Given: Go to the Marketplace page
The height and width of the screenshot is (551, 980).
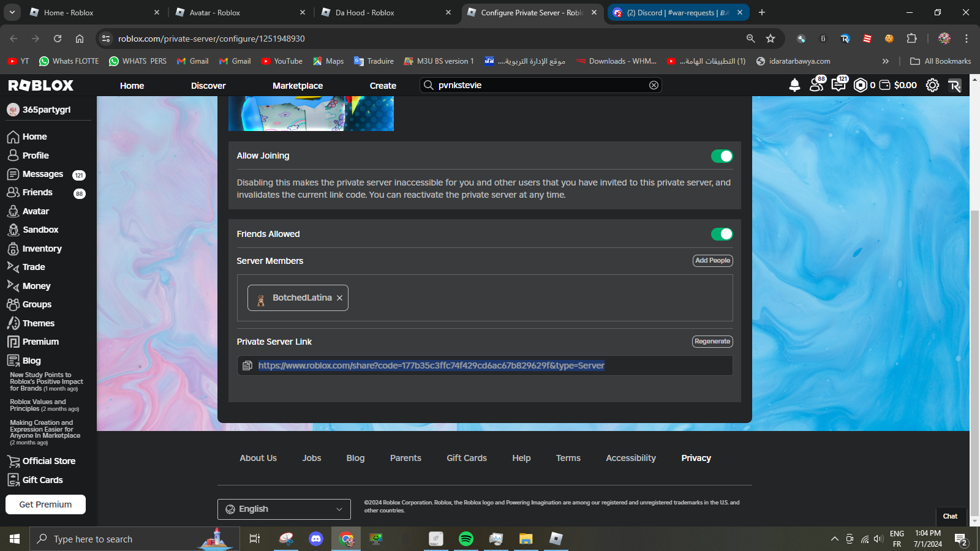Looking at the screenshot, I should pyautogui.click(x=298, y=86).
